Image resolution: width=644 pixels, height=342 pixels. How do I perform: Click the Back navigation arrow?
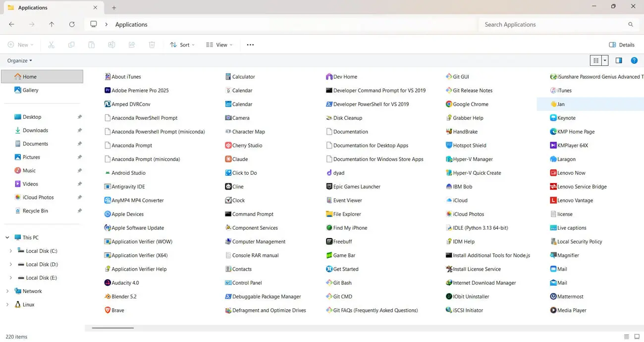[x=11, y=24]
